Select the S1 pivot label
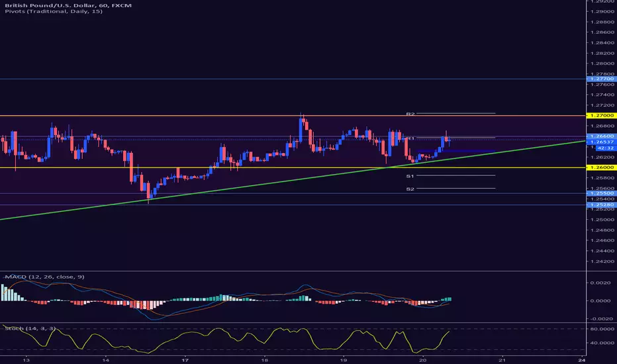This screenshot has width=617, height=364. pyautogui.click(x=410, y=176)
